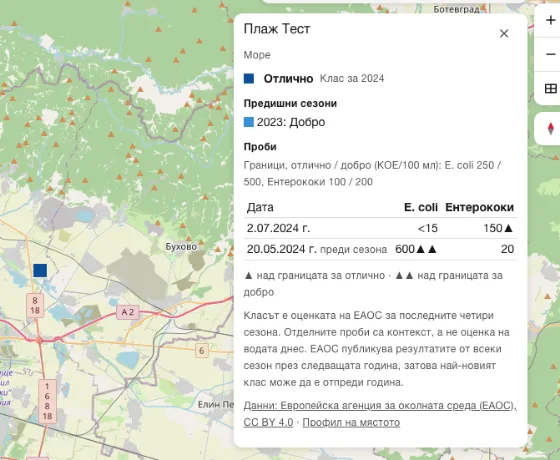Open the map layers grid button
This screenshot has width=560, height=460.
click(x=550, y=88)
